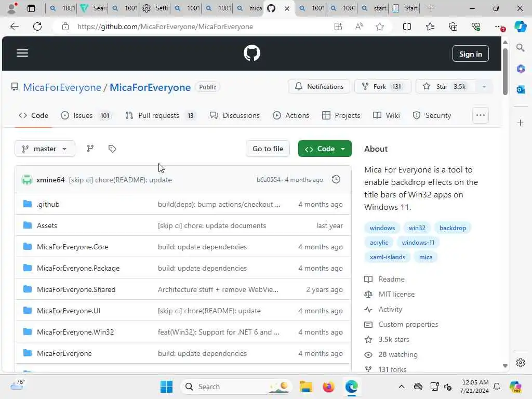Select the windows-11 topic tag

tap(418, 243)
